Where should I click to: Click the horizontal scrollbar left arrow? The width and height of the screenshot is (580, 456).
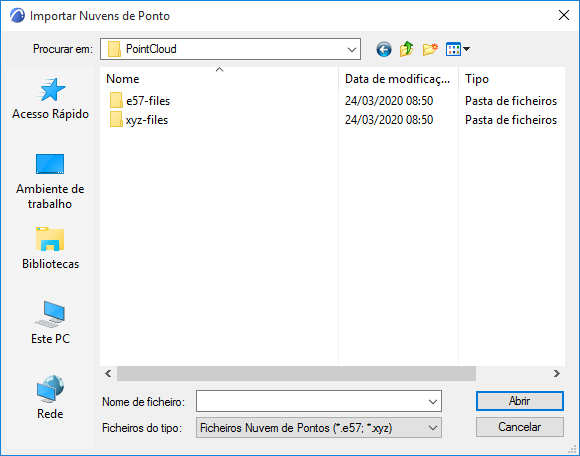point(108,374)
